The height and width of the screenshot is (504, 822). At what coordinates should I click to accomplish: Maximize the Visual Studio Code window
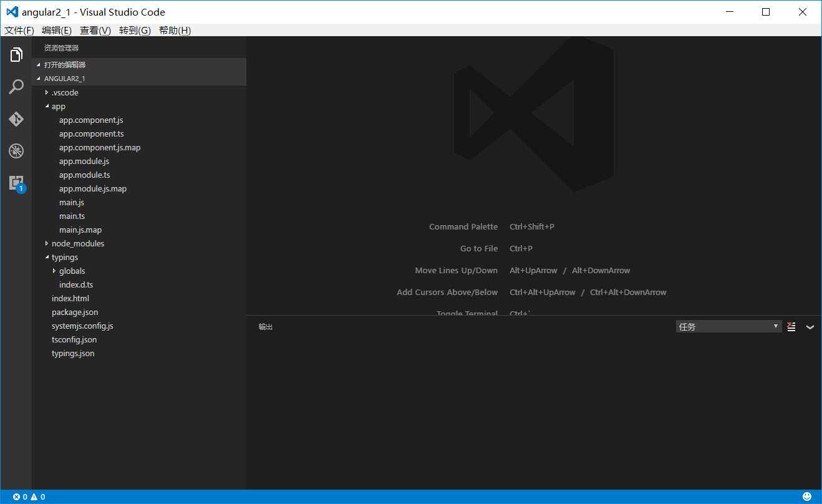pos(766,12)
